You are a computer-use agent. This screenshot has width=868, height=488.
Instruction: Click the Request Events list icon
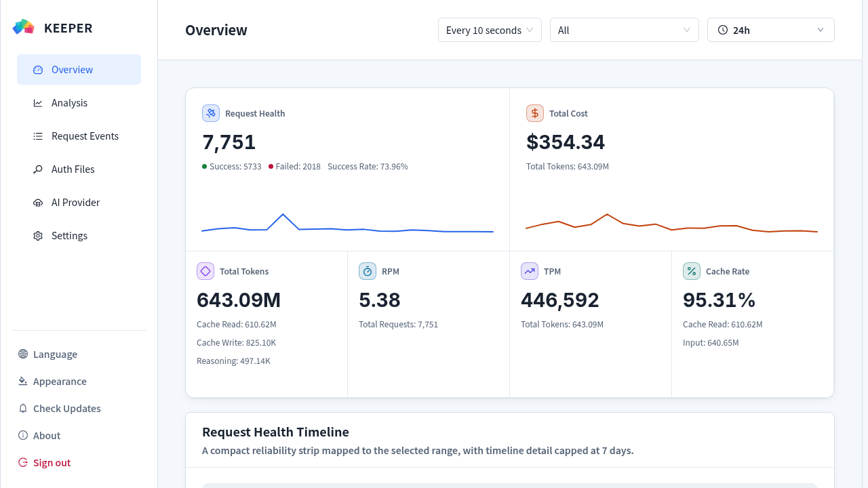tap(38, 136)
